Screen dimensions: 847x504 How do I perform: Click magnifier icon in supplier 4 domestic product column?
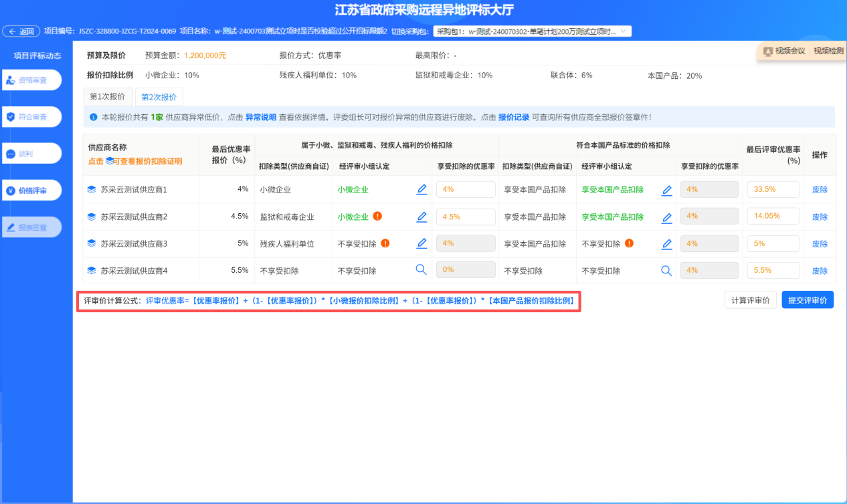click(x=666, y=271)
